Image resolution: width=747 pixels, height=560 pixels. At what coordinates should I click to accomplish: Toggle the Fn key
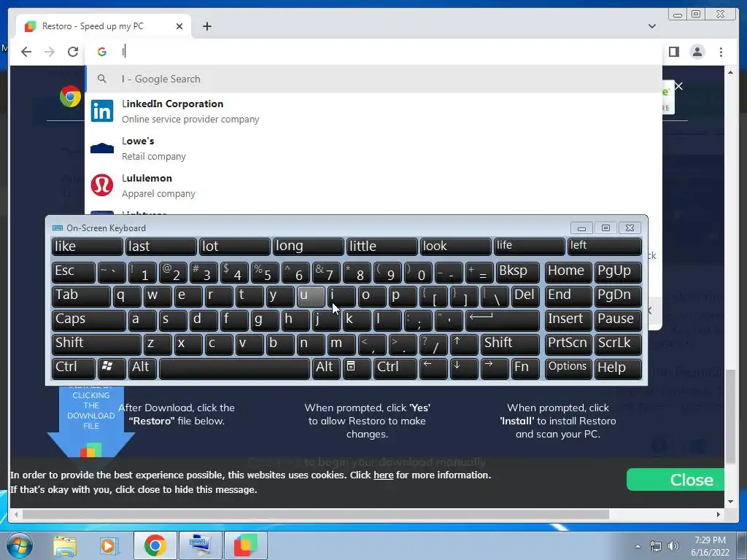coord(526,368)
